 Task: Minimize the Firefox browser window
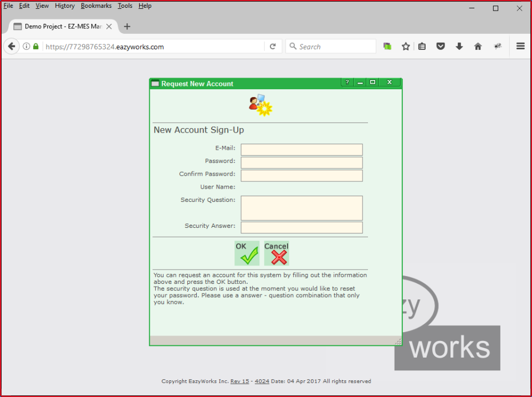tap(472, 8)
